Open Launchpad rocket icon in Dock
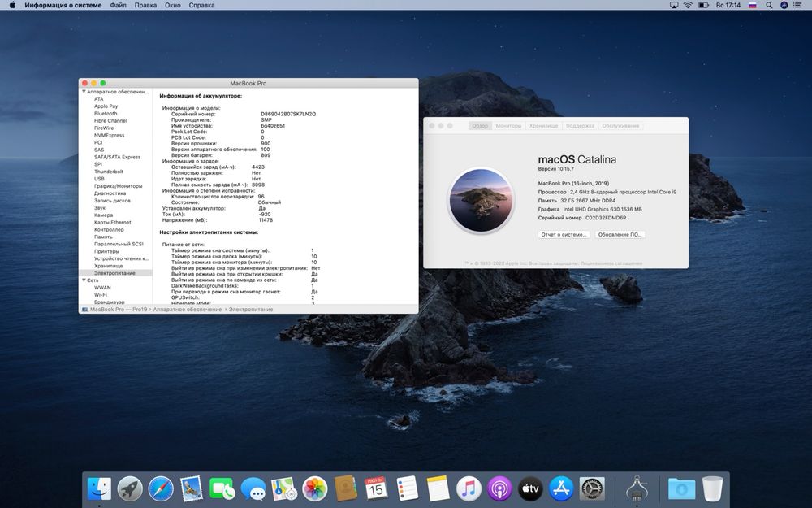812x508 pixels. tap(129, 488)
